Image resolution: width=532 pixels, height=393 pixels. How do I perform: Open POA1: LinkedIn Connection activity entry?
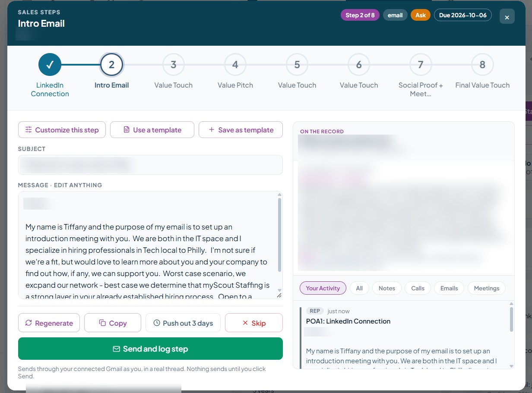tap(348, 321)
